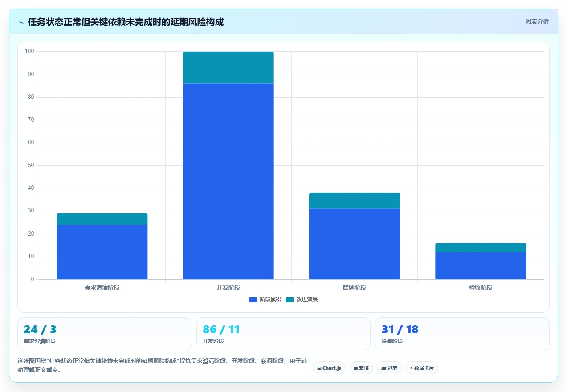Click the 31 / 18 number text
The width and height of the screenshot is (567, 392).
[x=400, y=330]
